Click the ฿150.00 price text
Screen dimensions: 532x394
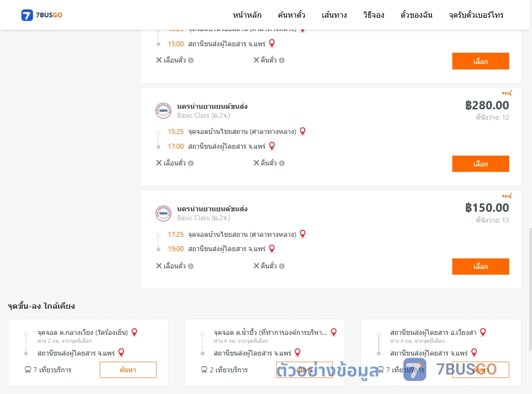[x=487, y=208]
